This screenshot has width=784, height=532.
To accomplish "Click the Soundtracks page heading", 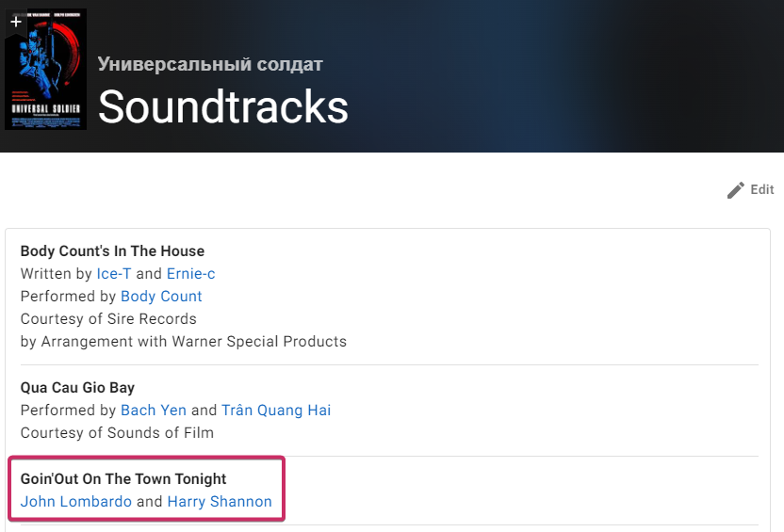I will coord(223,107).
